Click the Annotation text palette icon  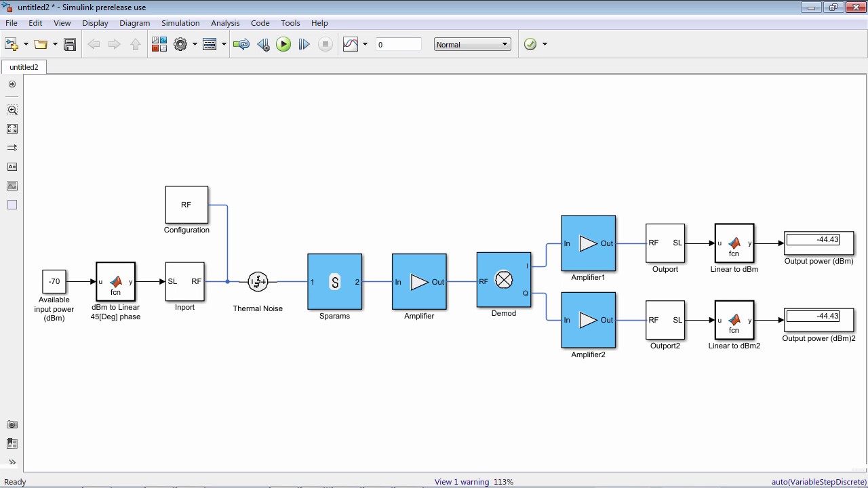click(x=12, y=167)
